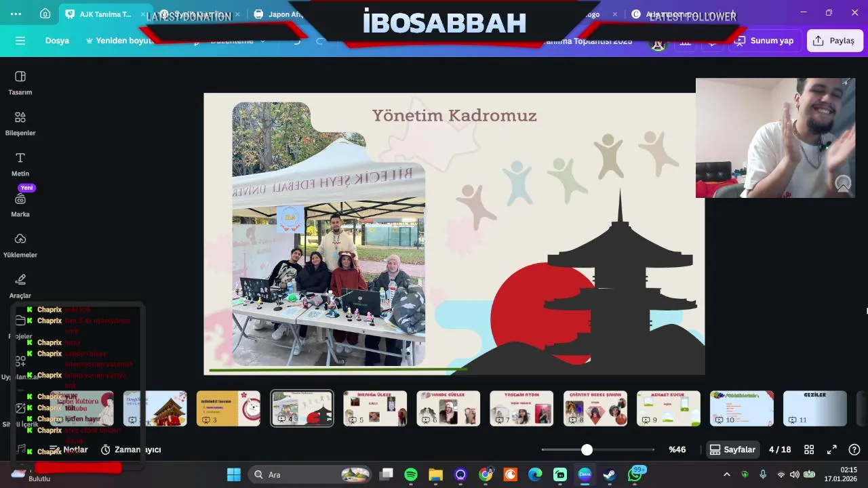
Task: Open Microsoft Edge from taskbar
Action: point(535,474)
